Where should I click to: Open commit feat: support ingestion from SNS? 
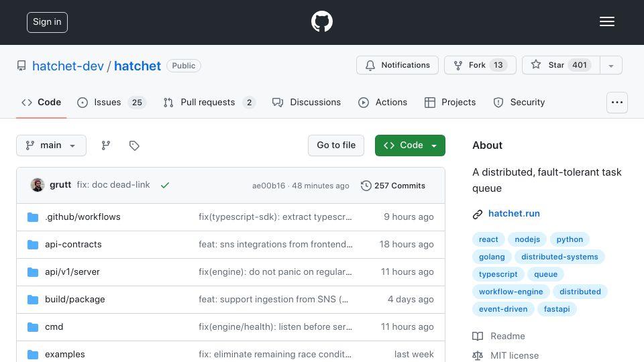(x=274, y=299)
